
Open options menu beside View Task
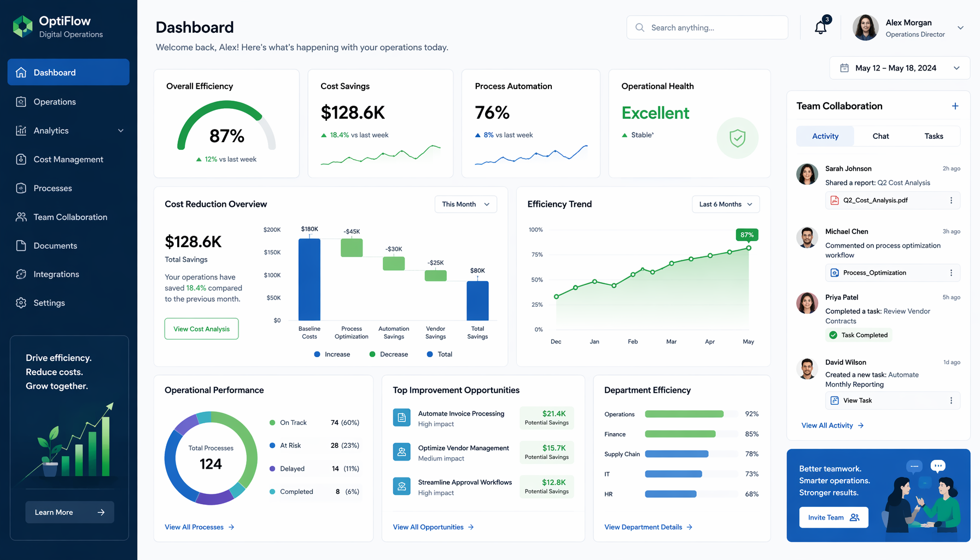[x=951, y=400]
